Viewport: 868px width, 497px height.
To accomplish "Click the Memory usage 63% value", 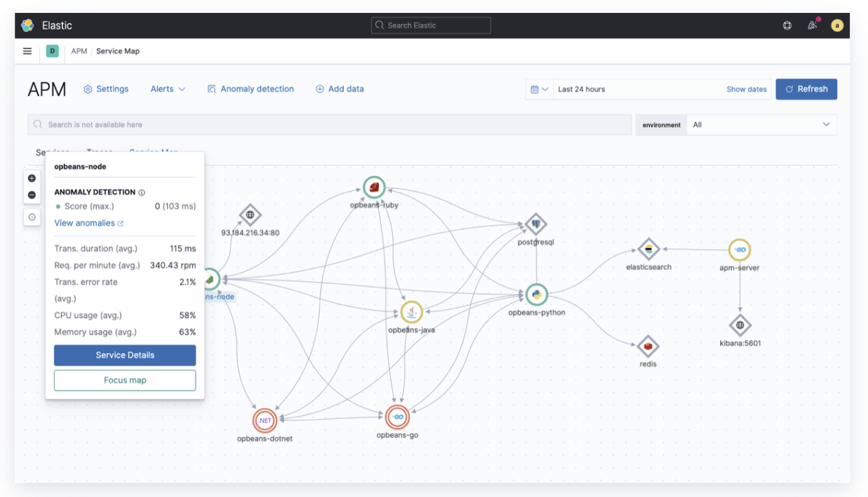I will click(x=188, y=332).
